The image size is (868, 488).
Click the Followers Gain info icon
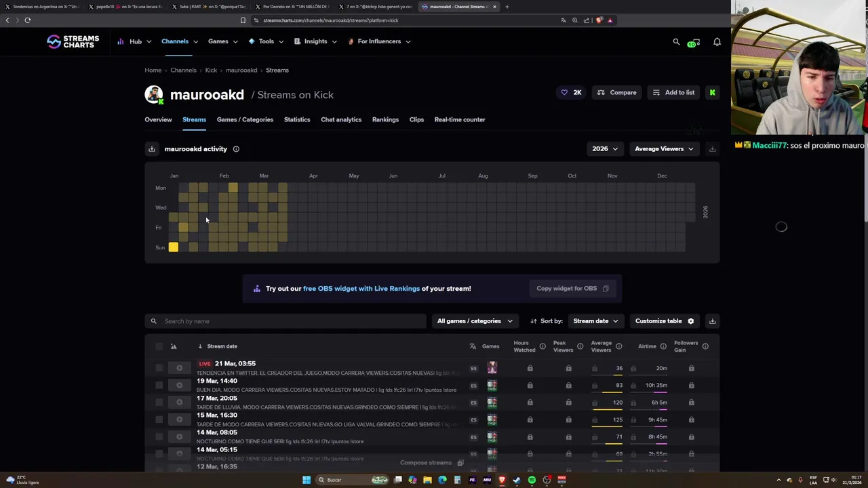[705, 346]
